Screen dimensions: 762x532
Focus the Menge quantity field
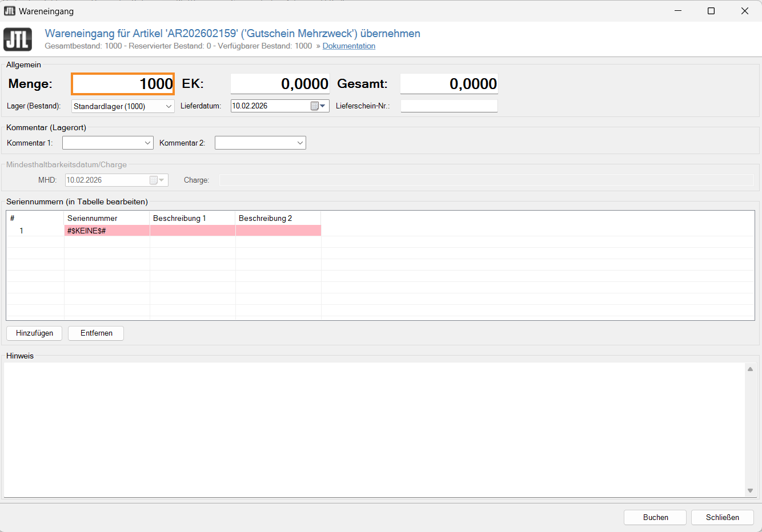[123, 84]
